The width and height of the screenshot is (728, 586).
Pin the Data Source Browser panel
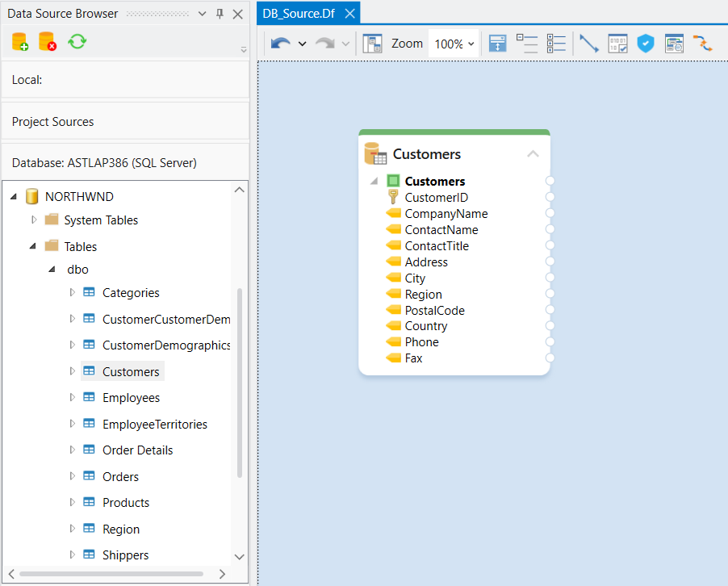[220, 14]
